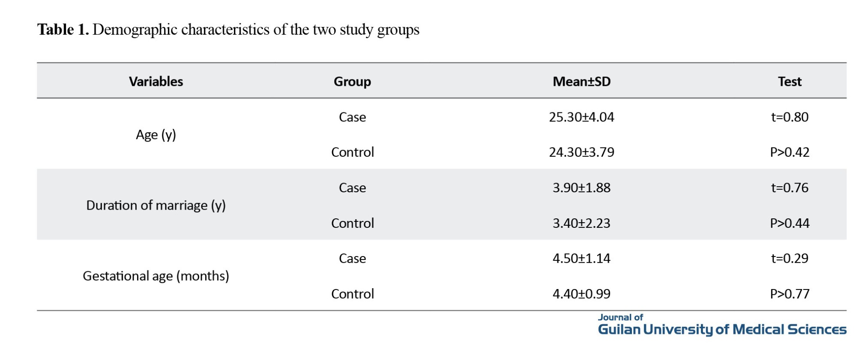Click the 3.90±1.88 value
Image resolution: width=868 pixels, height=352 pixels.
pos(581,188)
